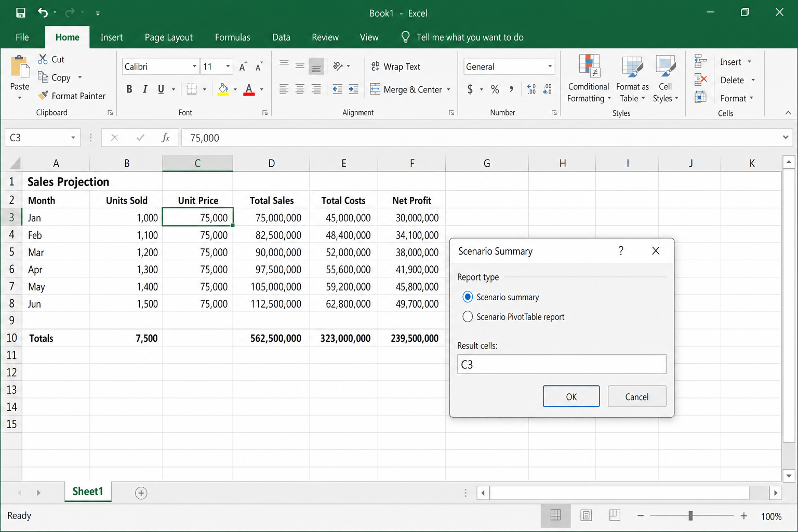This screenshot has height=532, width=798.
Task: Increase the font size
Action: tap(243, 66)
